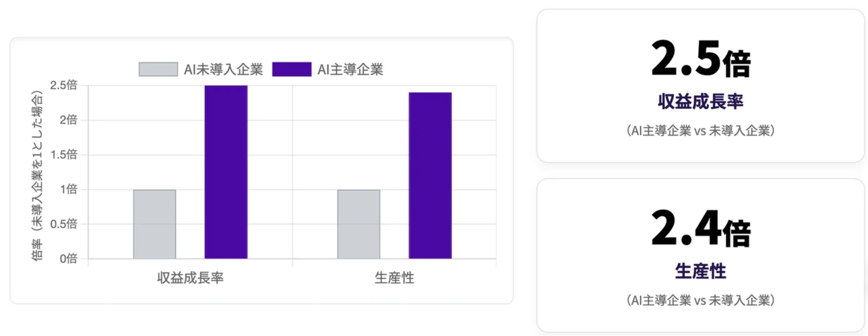Click the 生産性 x-axis label
The height and width of the screenshot is (336, 868).
[394, 278]
